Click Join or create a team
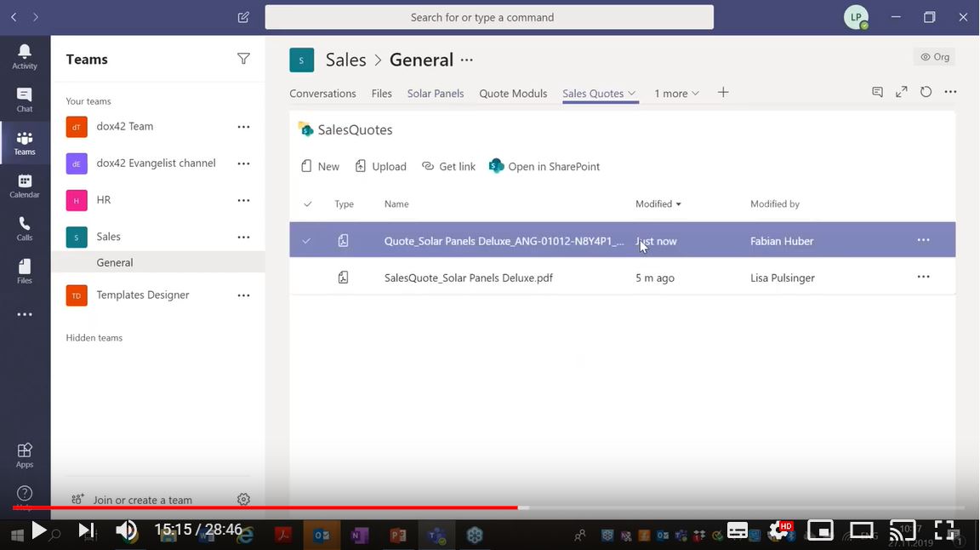 pyautogui.click(x=132, y=499)
